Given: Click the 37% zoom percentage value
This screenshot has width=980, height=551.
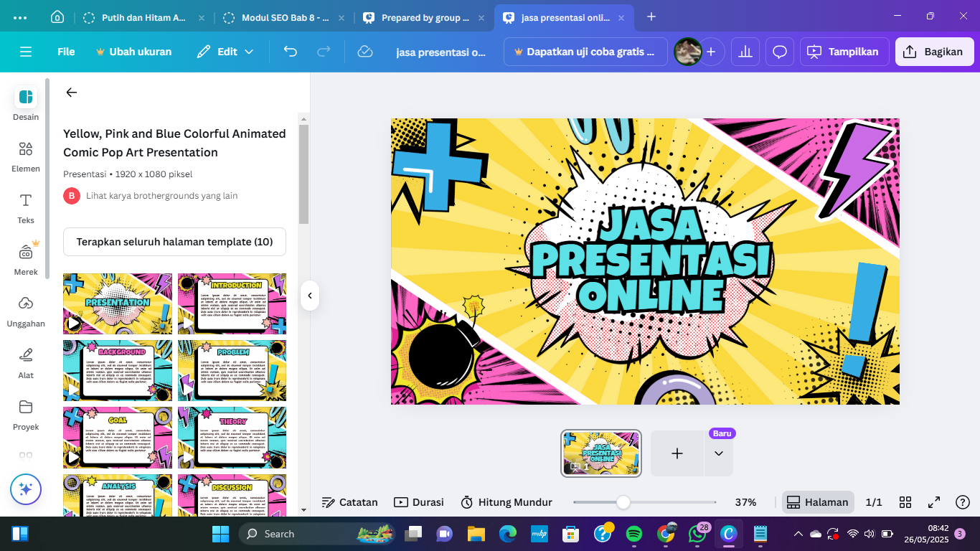Looking at the screenshot, I should [746, 502].
